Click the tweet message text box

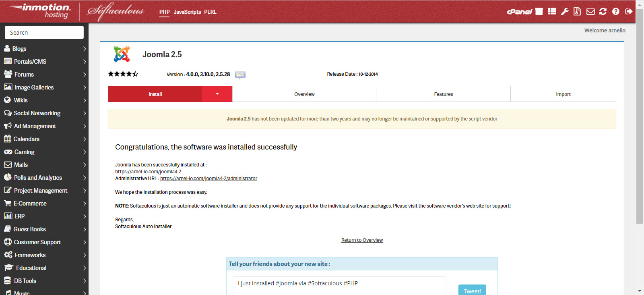339,285
